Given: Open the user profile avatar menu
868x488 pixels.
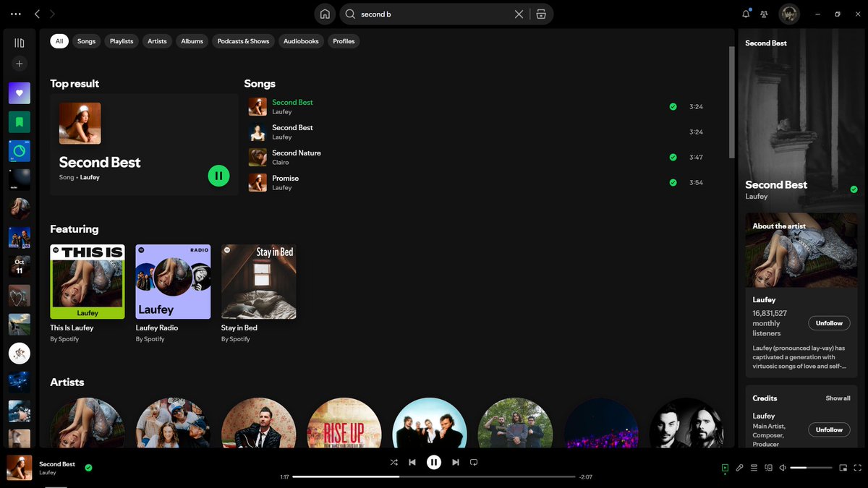Looking at the screenshot, I should tap(788, 14).
